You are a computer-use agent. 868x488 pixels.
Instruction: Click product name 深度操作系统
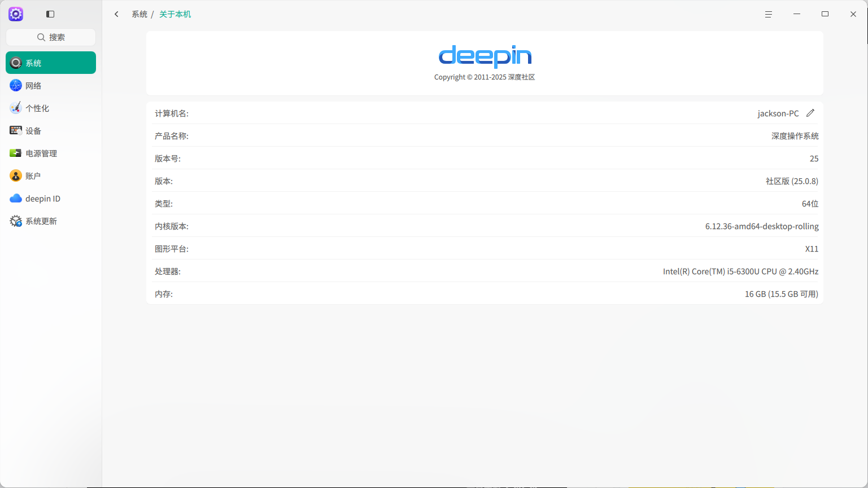pyautogui.click(x=795, y=136)
